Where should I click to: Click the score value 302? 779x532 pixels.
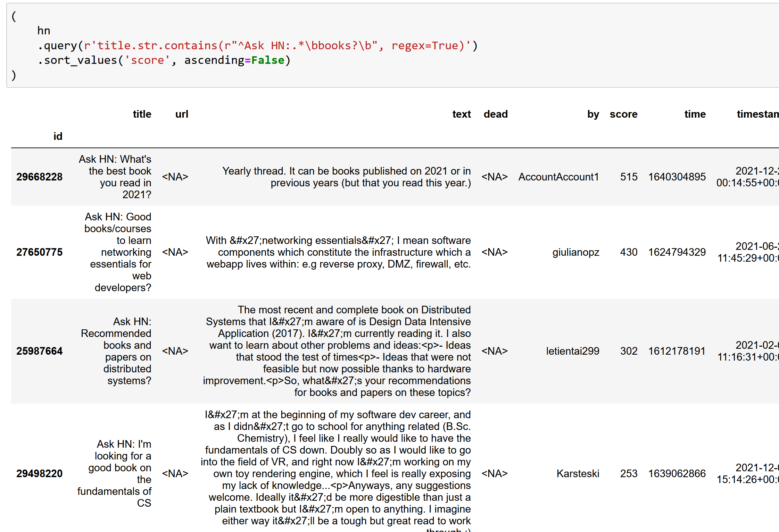tap(629, 351)
